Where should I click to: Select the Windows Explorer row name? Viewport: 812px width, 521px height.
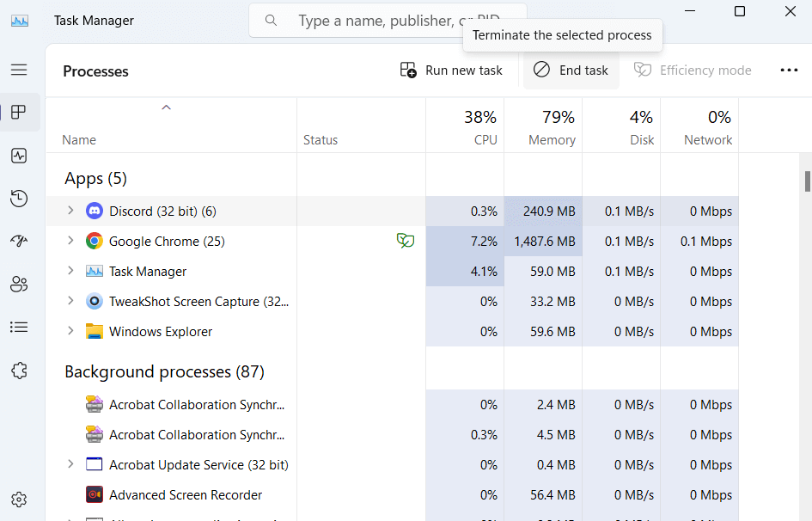click(x=161, y=332)
